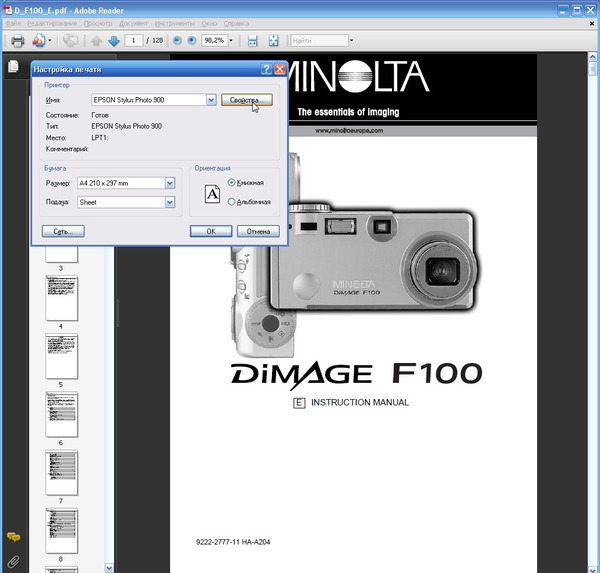Click the scrolling pages fit-width icon
The width and height of the screenshot is (600, 573).
coord(253,41)
